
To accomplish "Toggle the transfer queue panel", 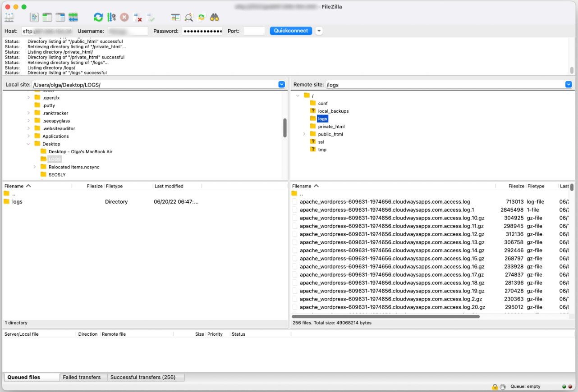I will tap(73, 17).
